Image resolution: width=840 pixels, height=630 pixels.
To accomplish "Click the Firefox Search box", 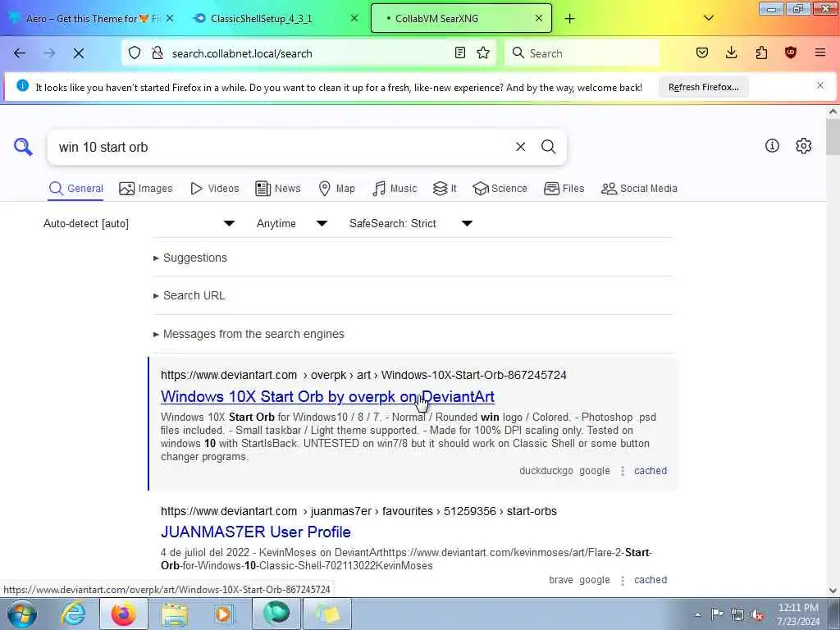I will tap(582, 53).
